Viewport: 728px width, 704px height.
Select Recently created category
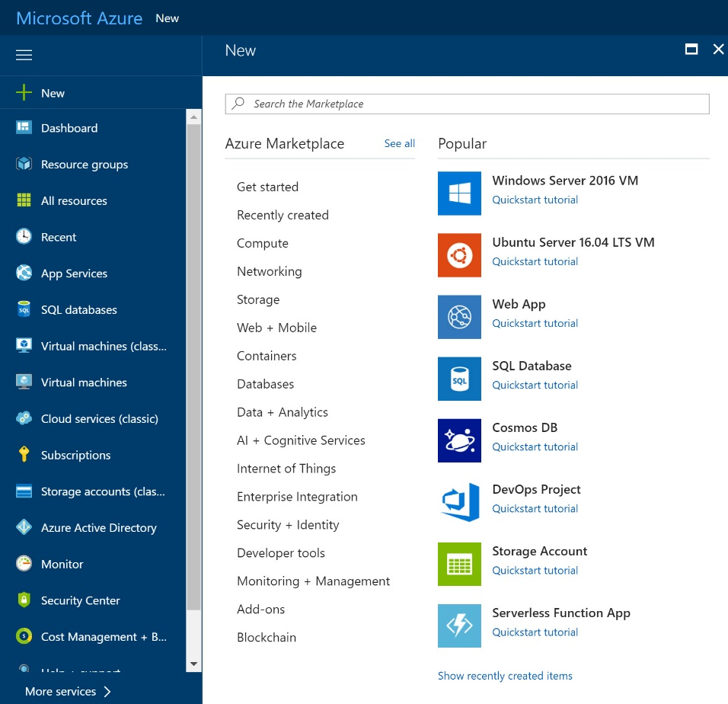[x=283, y=215]
